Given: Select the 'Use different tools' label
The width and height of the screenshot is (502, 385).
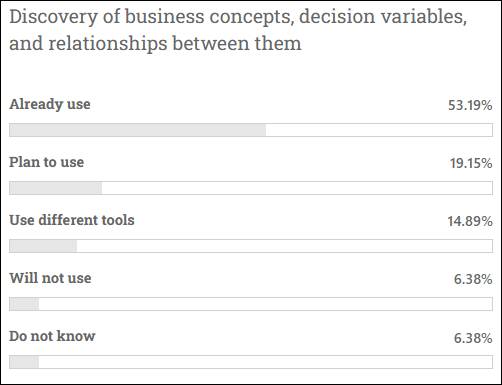Looking at the screenshot, I should click(72, 220).
